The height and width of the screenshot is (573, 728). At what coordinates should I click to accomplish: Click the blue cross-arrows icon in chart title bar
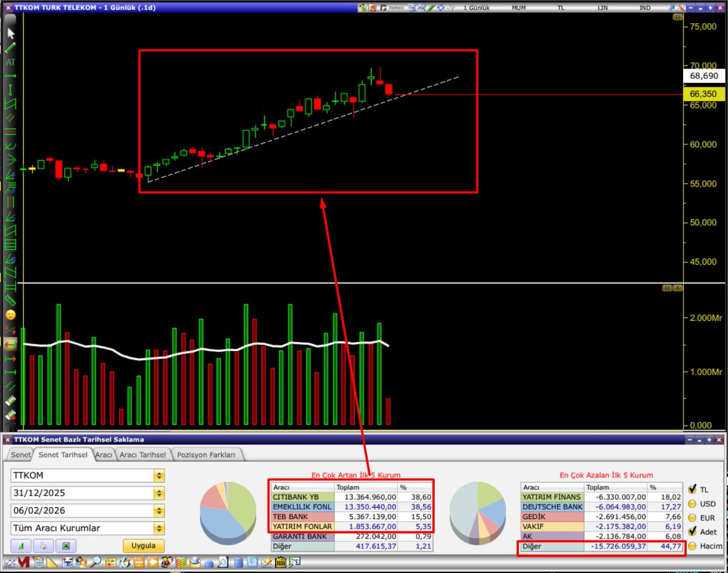(441, 8)
